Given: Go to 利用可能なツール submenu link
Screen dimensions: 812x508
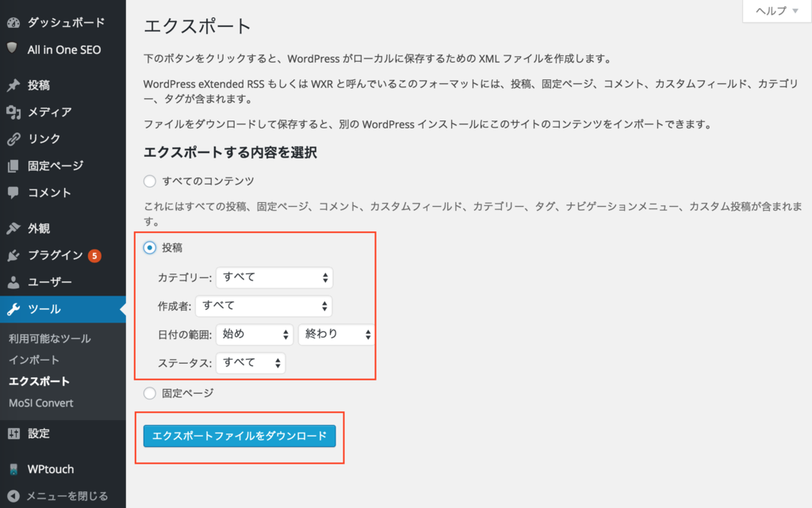Looking at the screenshot, I should pyautogui.click(x=50, y=338).
